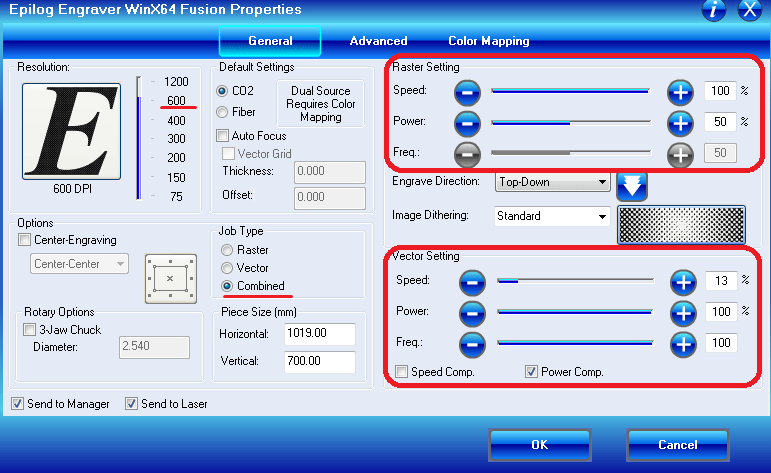
Task: Switch to the Advanced tab
Action: (378, 41)
